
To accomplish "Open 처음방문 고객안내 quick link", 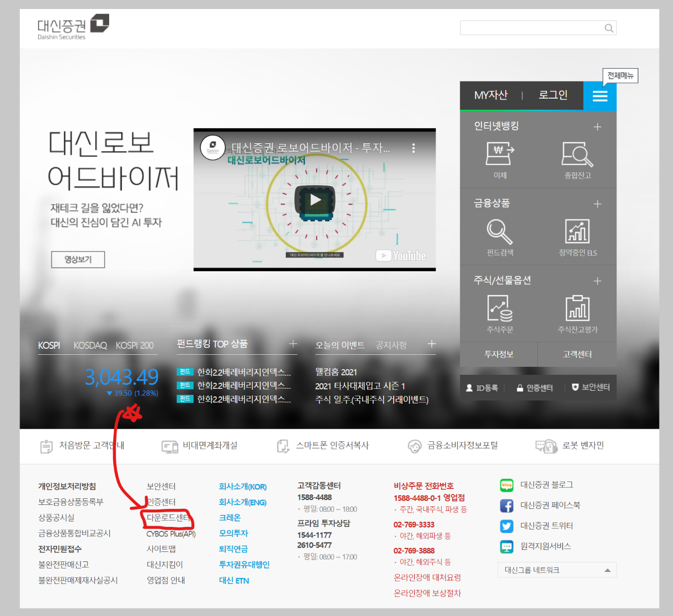I will coord(82,446).
